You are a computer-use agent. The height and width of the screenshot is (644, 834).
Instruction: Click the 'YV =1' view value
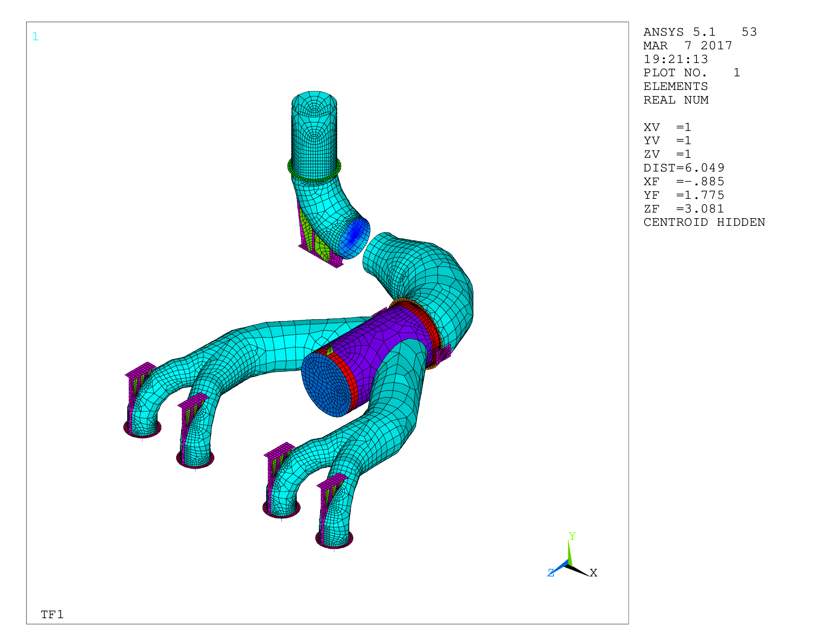[x=667, y=141]
